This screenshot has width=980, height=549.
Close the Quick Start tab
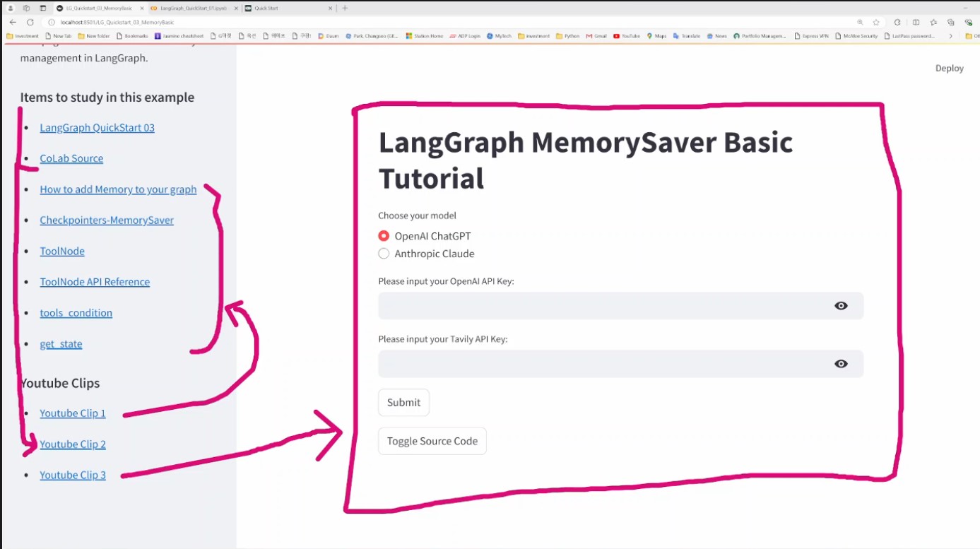[x=329, y=8]
